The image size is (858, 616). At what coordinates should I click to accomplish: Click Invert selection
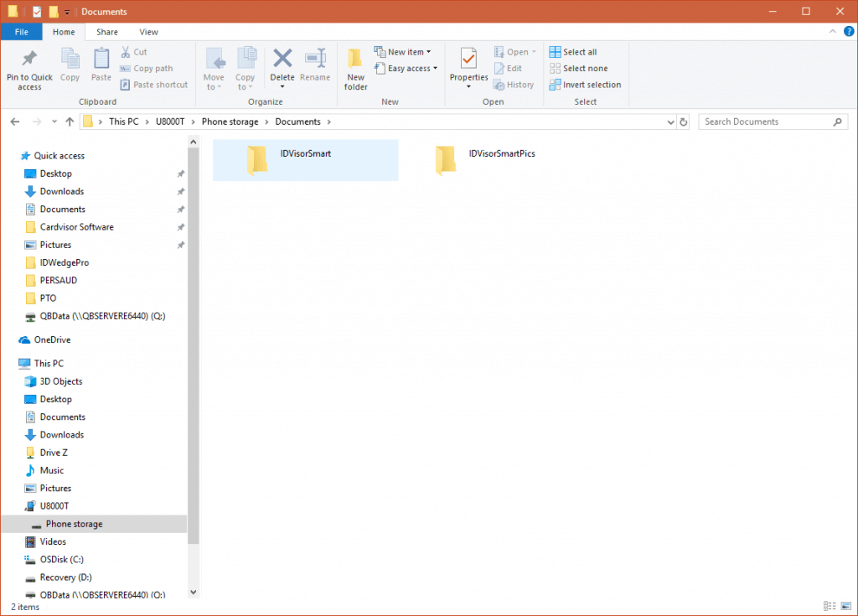coord(585,84)
